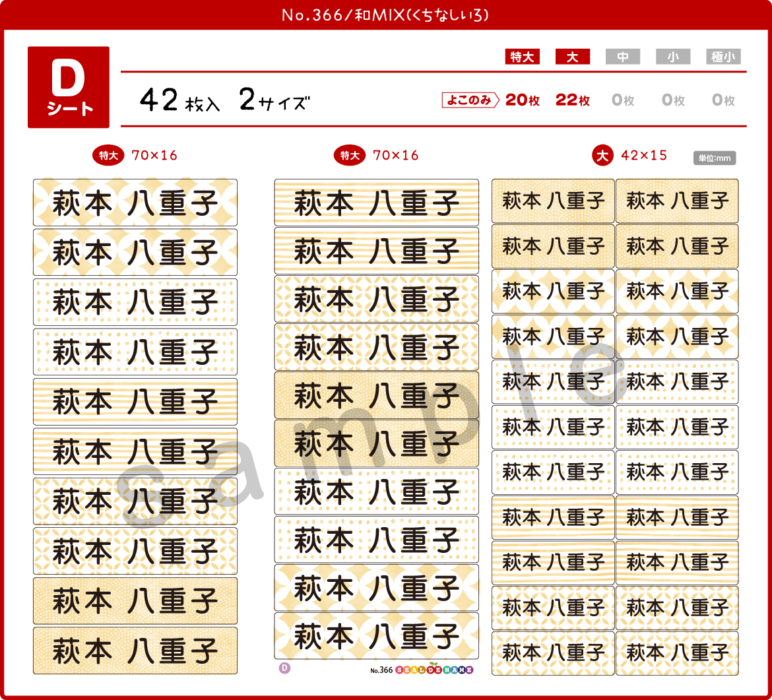Click the 0枚 count under 極小
Viewport: 772px width, 700px height.
pos(723,100)
